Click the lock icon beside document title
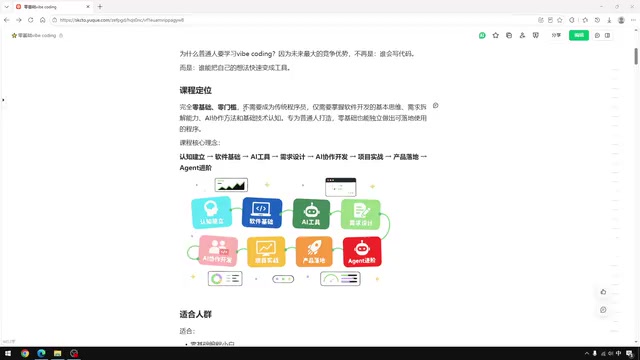Viewport: 640px width, 360px height. tap(61, 36)
